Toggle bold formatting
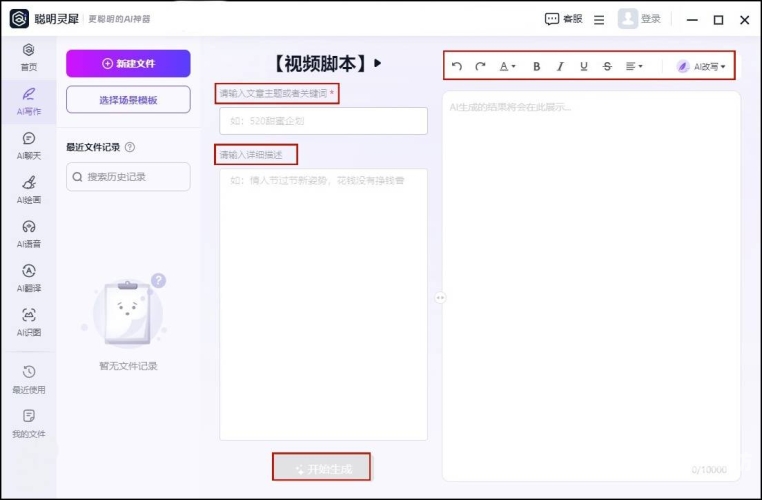Image resolution: width=762 pixels, height=500 pixels. click(537, 66)
